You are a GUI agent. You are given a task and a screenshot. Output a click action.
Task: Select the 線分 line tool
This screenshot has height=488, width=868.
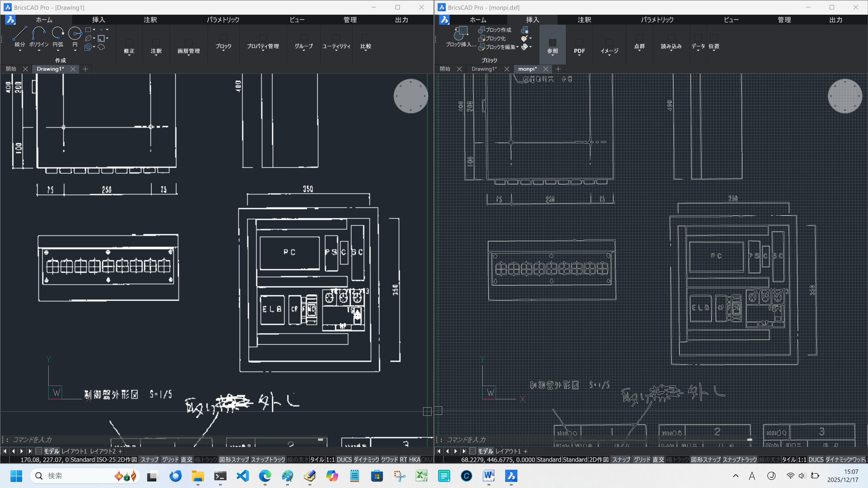19,34
